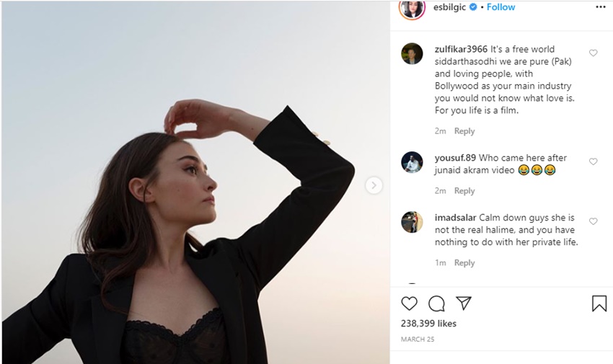Open the esbilgic profile picture

click(x=412, y=8)
